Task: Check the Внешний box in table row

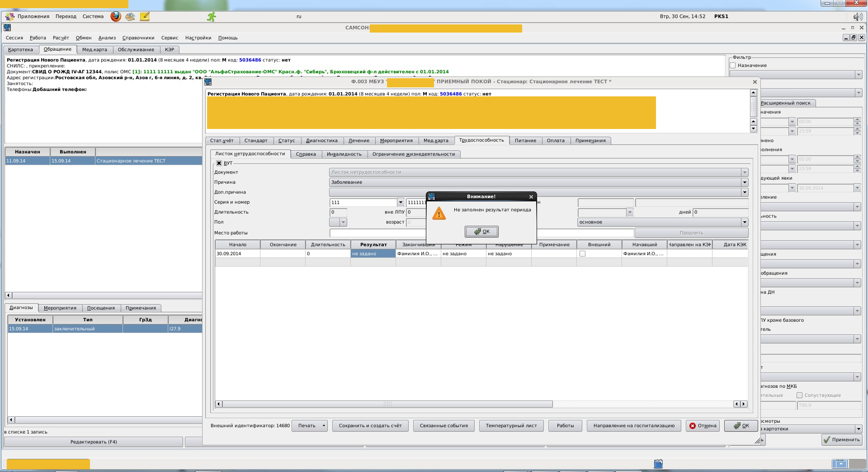Action: click(x=582, y=254)
